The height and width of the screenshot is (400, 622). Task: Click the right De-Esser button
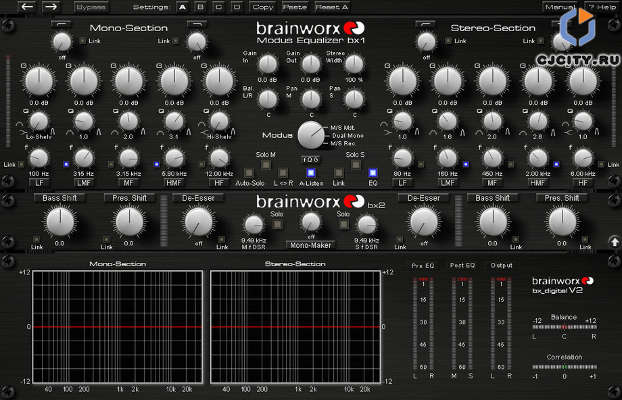424,198
